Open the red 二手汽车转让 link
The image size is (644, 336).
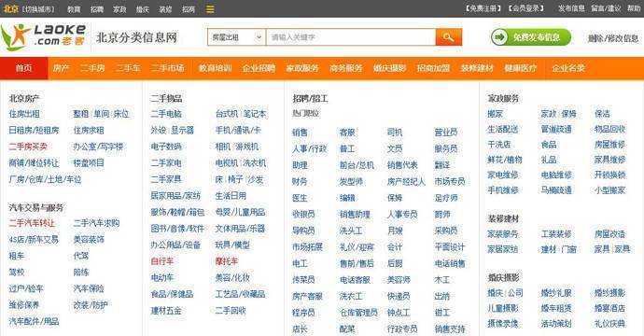pyautogui.click(x=32, y=223)
